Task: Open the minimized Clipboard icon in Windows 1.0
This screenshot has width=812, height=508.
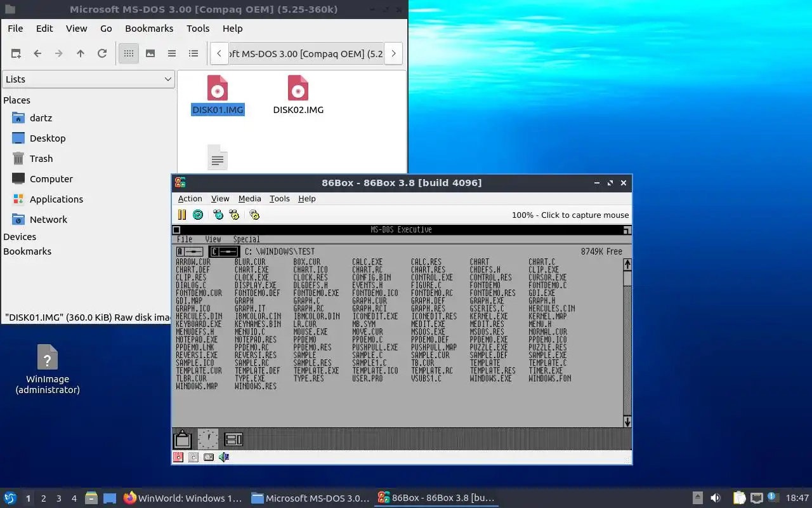Action: 183,439
